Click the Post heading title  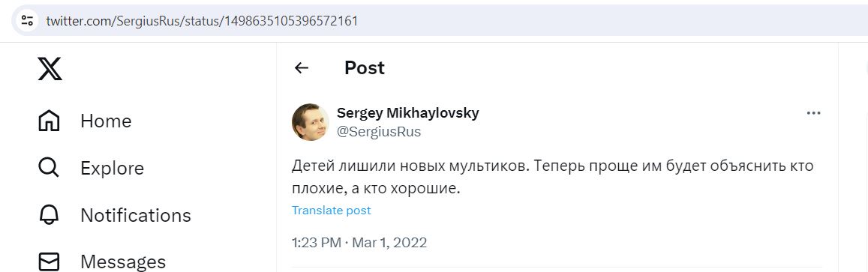[x=365, y=68]
